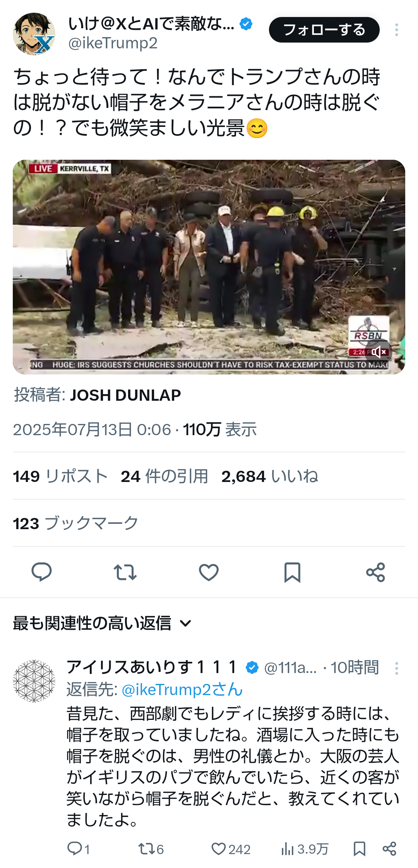Repost the reply with 6 reposts
This screenshot has height=868, width=418.
pos(151,849)
